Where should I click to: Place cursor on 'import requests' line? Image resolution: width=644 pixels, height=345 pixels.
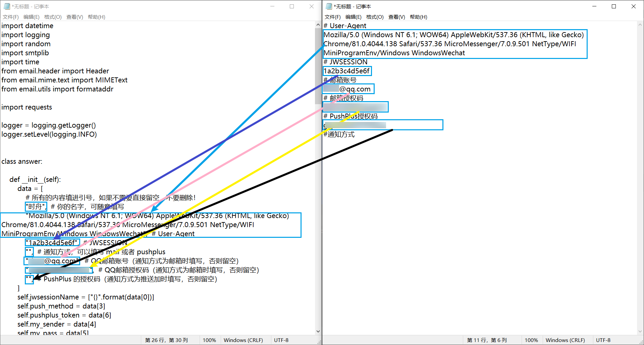(x=27, y=107)
